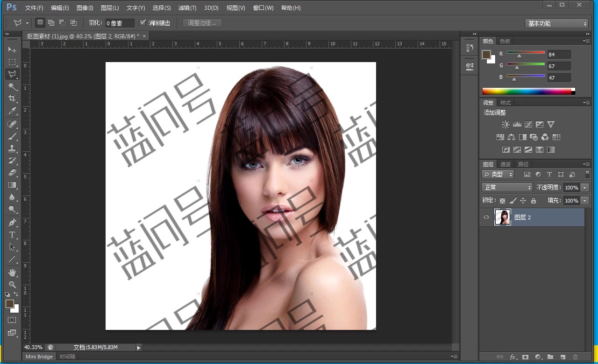Open 时间轴 panel tab
598x364 pixels.
(67, 357)
